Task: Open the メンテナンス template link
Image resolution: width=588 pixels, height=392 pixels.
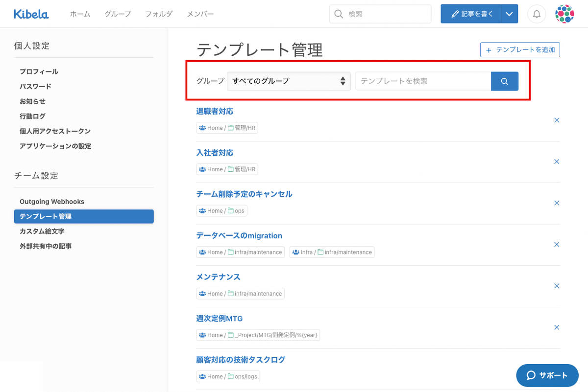Action: point(218,277)
